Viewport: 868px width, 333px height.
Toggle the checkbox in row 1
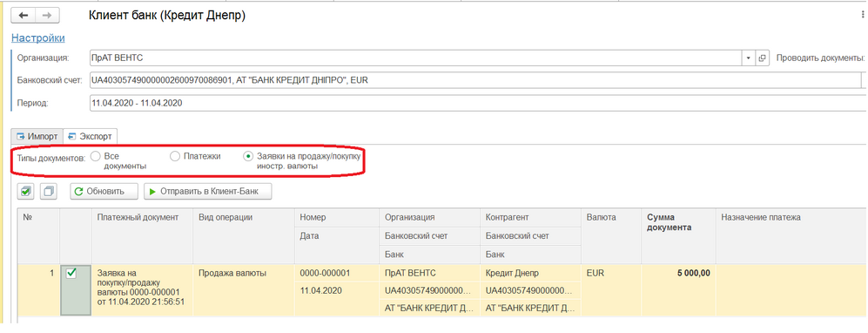click(x=71, y=273)
